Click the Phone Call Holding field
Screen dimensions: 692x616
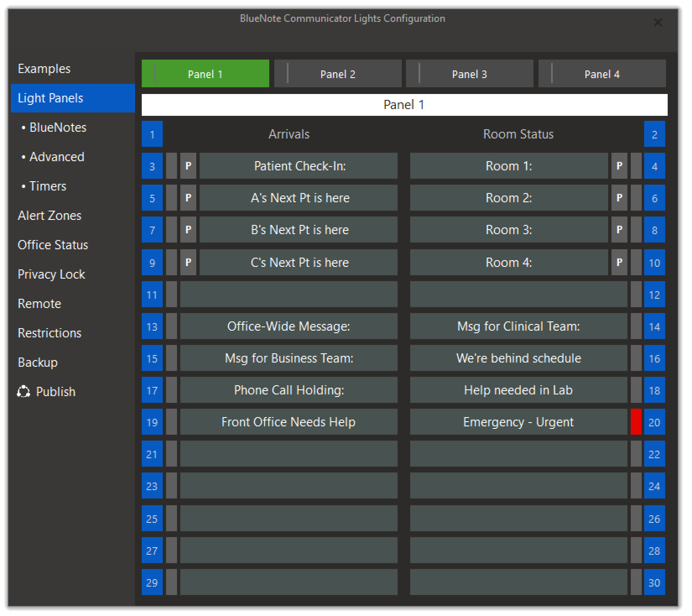(x=289, y=390)
